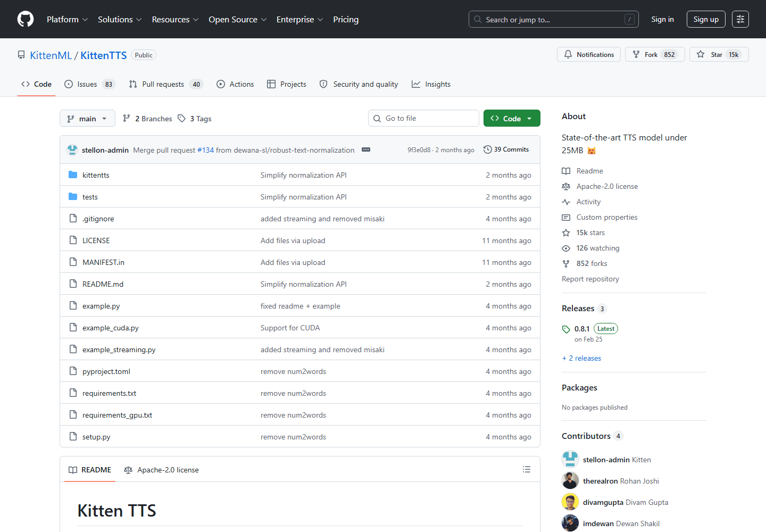The height and width of the screenshot is (532, 766).
Task: Open divamgupta contributor avatar
Action: click(570, 502)
